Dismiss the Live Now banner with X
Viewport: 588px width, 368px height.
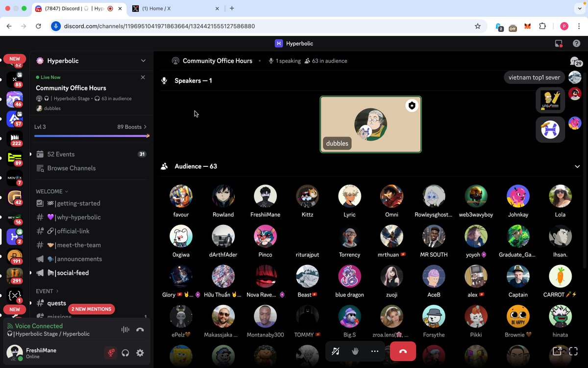(x=143, y=77)
